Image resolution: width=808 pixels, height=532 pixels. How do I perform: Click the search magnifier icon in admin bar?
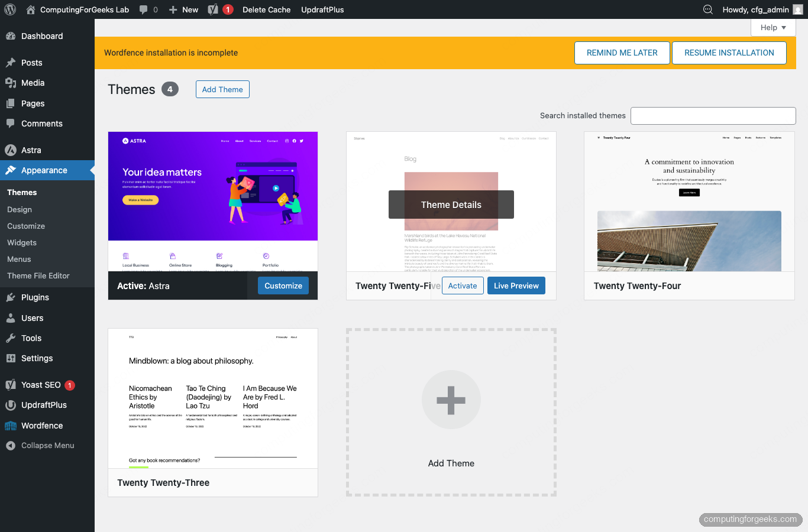point(708,9)
